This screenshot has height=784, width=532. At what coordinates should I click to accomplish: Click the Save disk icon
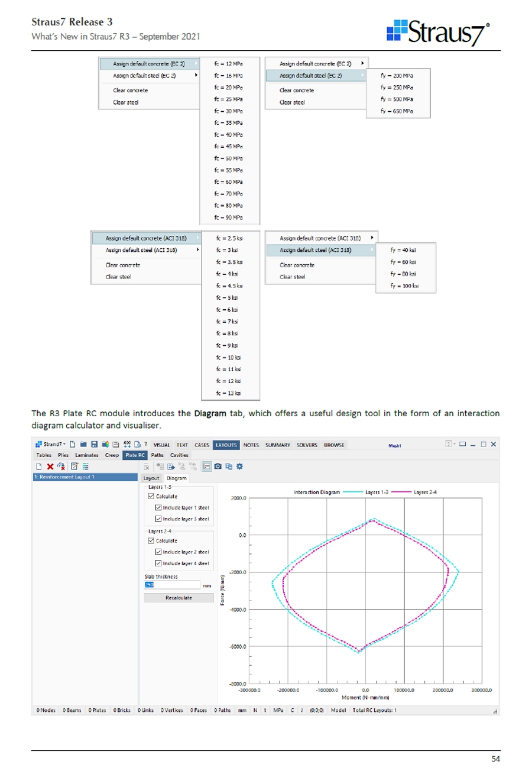point(94,445)
